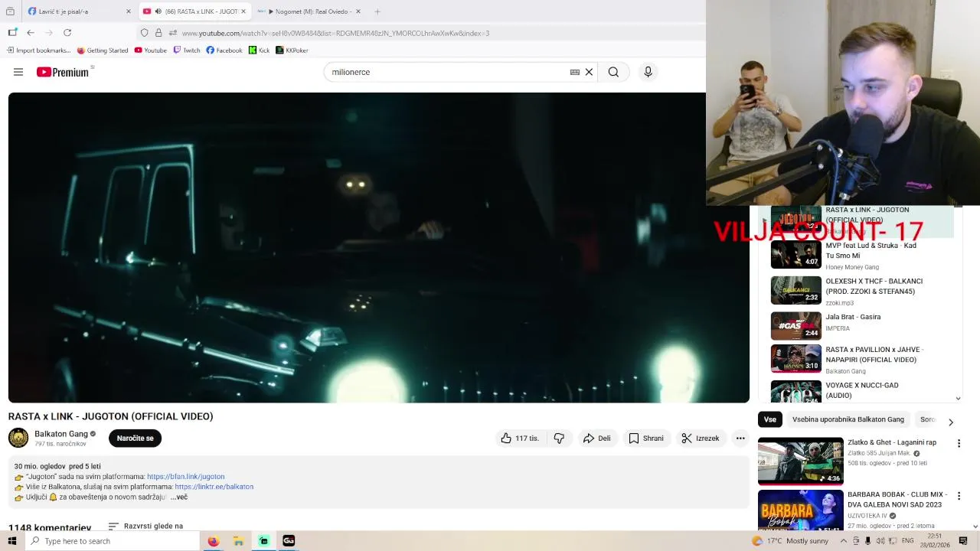Screen dimensions: 980x551
Task: Open options for Zlatko & Ghet video
Action: [x=959, y=443]
